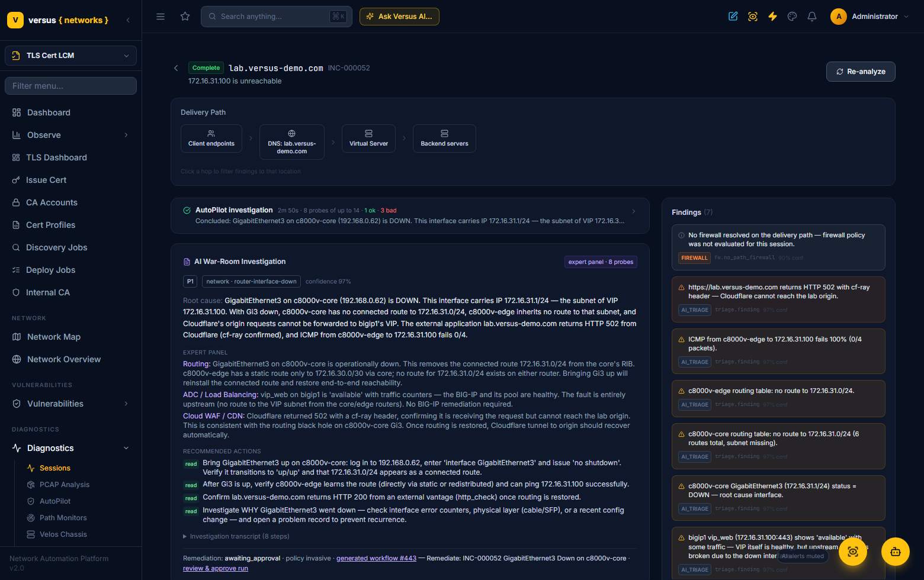Open Discovery Jobs

[x=70, y=247]
